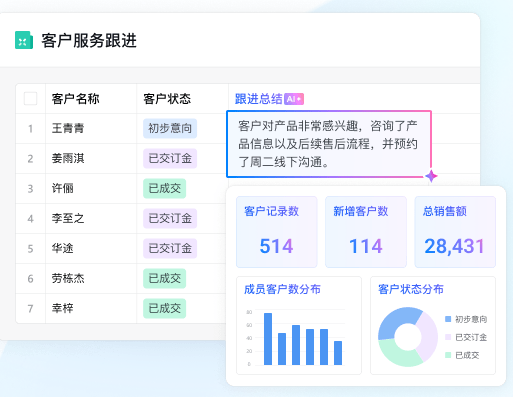Open the 客户记录数 card showing 514
The image size is (513, 397).
277,232
